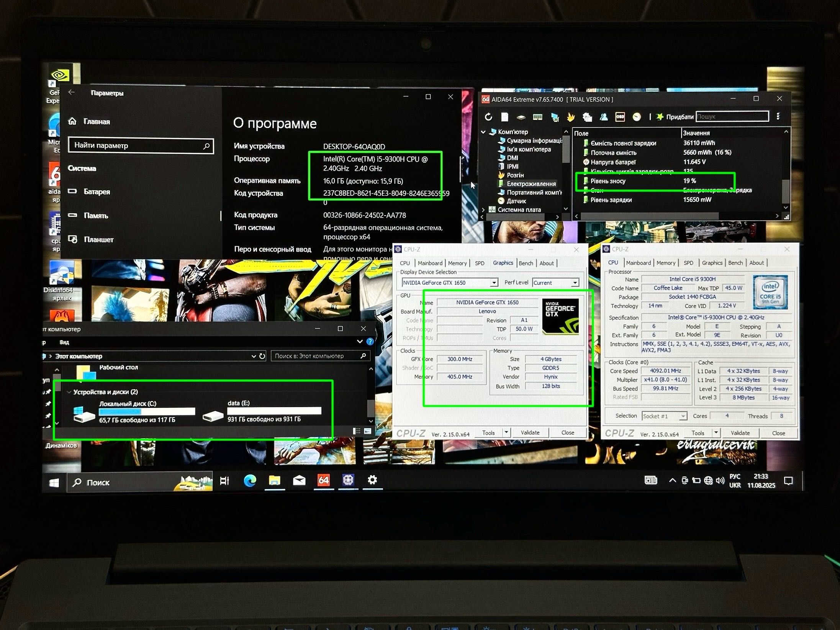Click the back arrow in Параметры window
840x630 pixels.
pos(72,92)
